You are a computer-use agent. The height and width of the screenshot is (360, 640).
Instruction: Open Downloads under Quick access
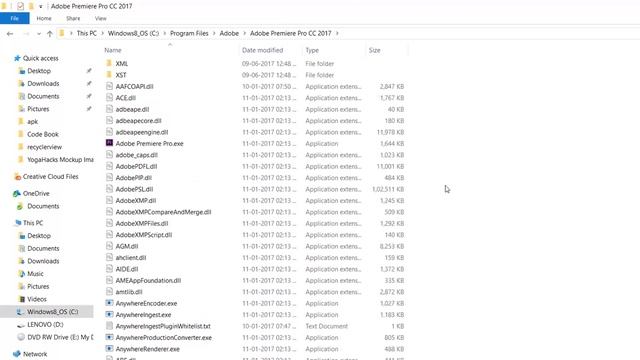[x=43, y=84]
